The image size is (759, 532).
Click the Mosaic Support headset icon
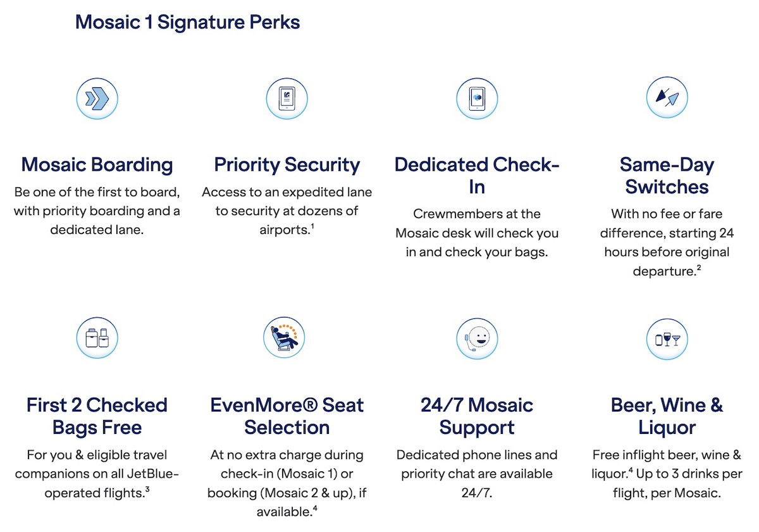477,338
